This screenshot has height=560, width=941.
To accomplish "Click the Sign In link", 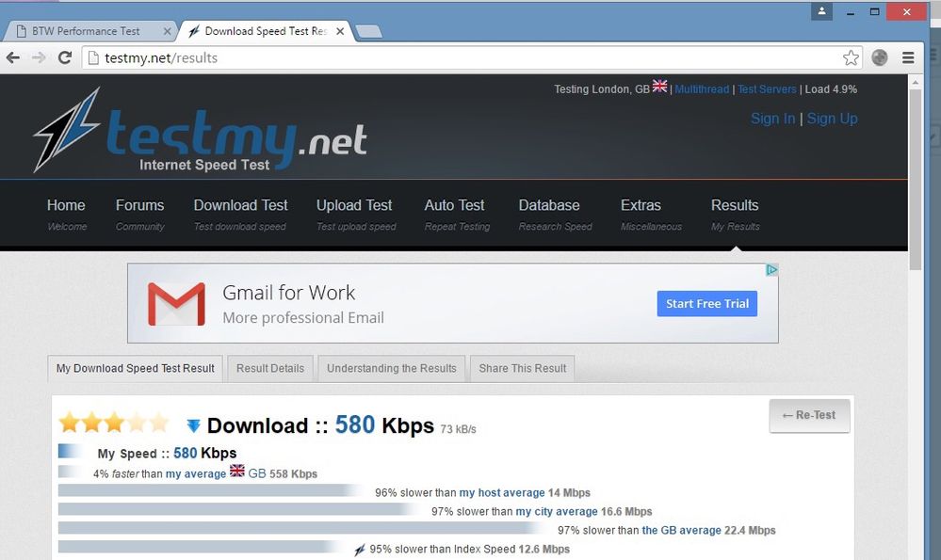I will [772, 119].
